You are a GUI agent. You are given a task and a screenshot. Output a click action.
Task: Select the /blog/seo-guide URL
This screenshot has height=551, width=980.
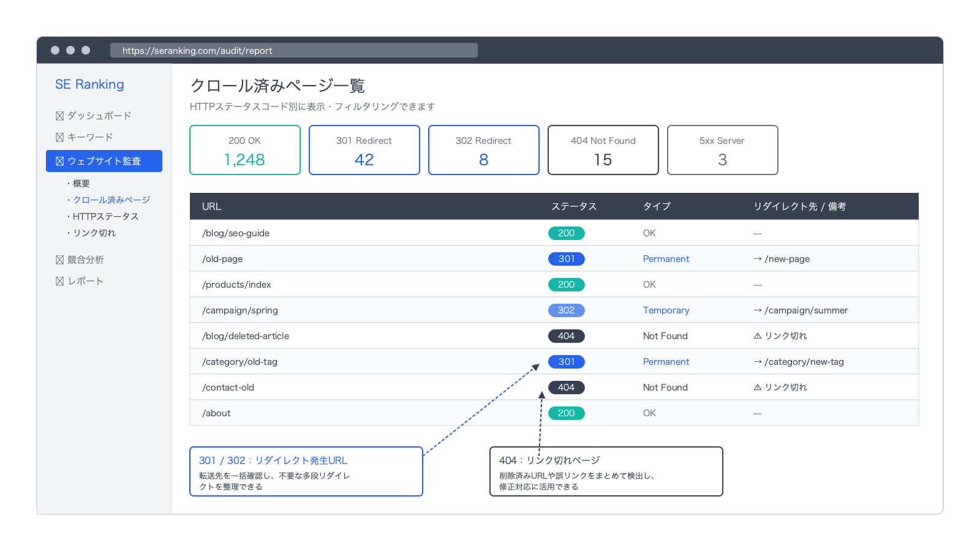[236, 233]
